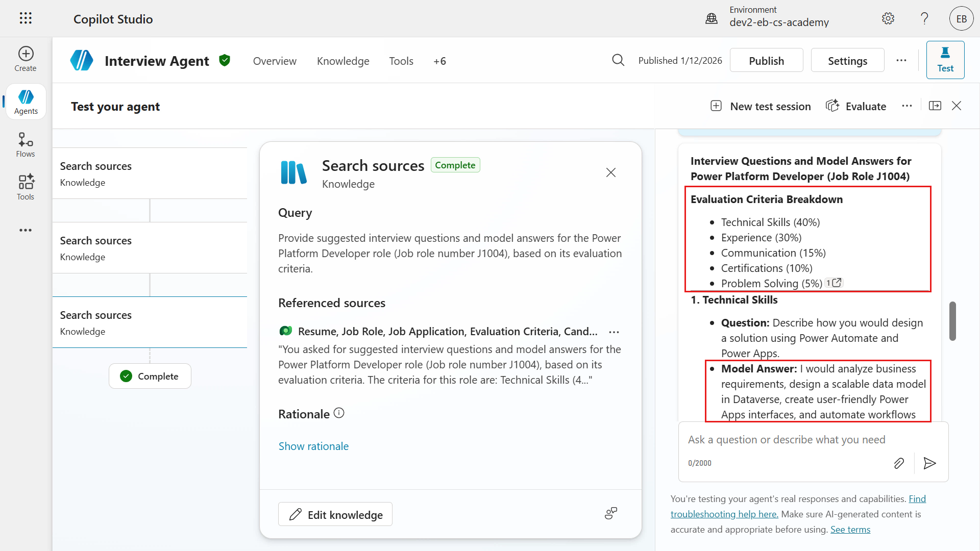Send message with arrow icon
The image size is (980, 551).
929,463
